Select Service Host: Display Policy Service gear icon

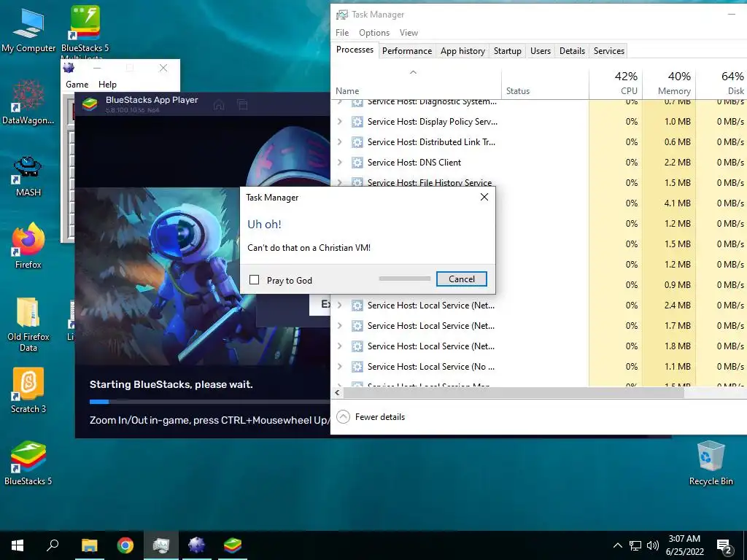pos(357,122)
